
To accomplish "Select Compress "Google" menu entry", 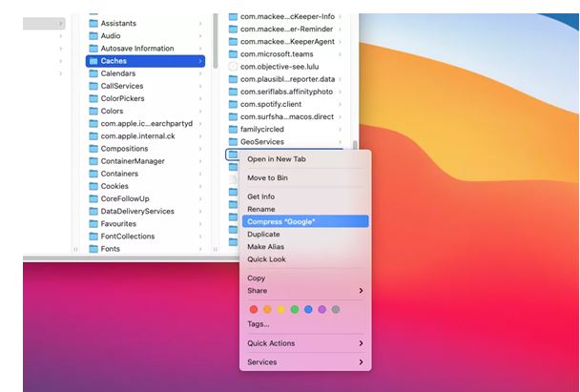I will click(305, 221).
